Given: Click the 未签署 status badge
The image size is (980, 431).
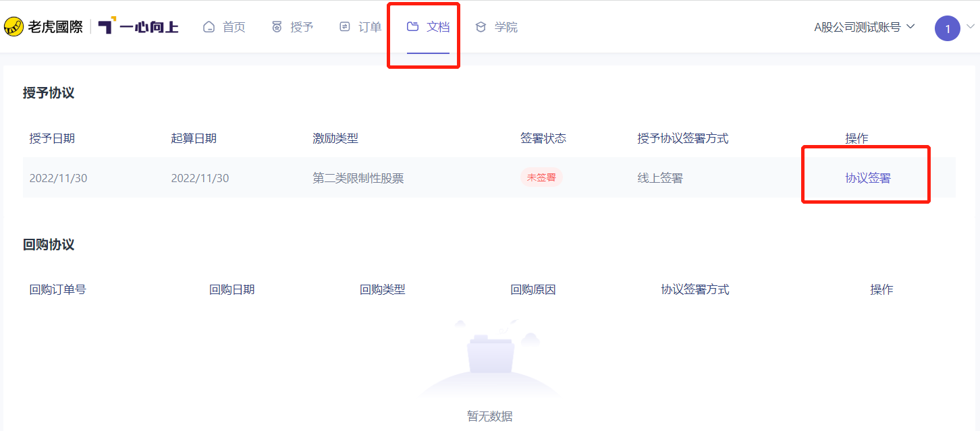Looking at the screenshot, I should pos(541,177).
